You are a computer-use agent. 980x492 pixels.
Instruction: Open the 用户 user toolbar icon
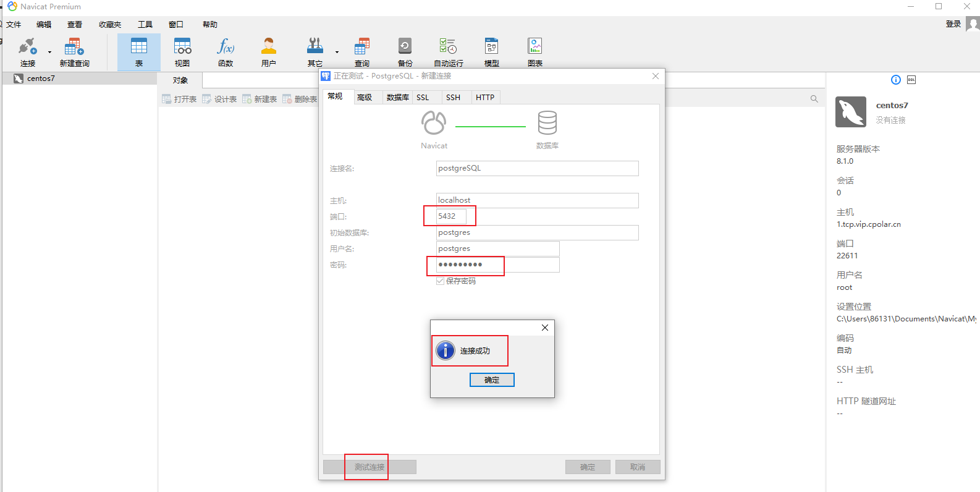269,52
